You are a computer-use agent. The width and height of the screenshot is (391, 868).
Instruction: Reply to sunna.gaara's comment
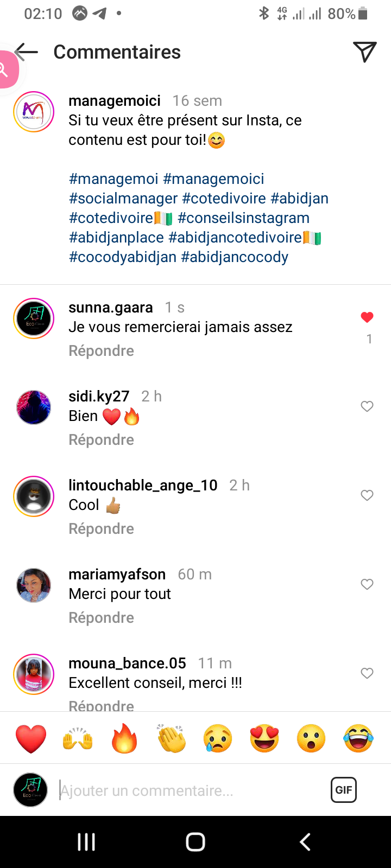101,351
